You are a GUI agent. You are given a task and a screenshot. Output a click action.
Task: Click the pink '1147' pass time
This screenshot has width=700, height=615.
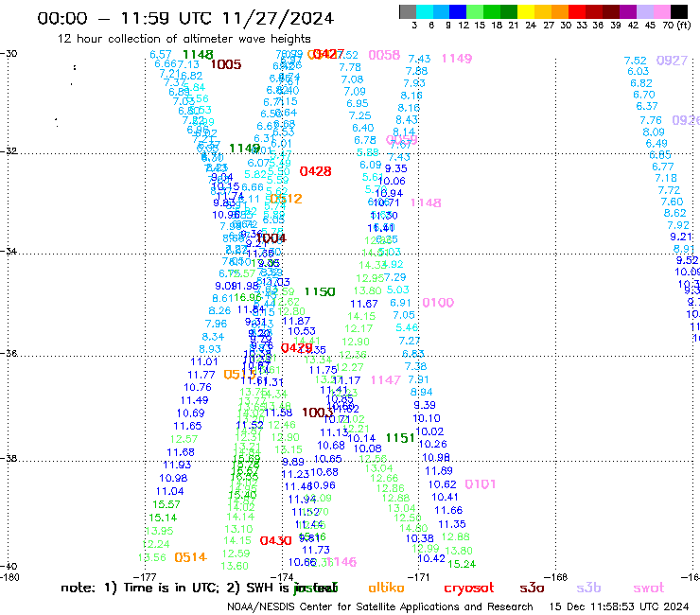point(386,380)
